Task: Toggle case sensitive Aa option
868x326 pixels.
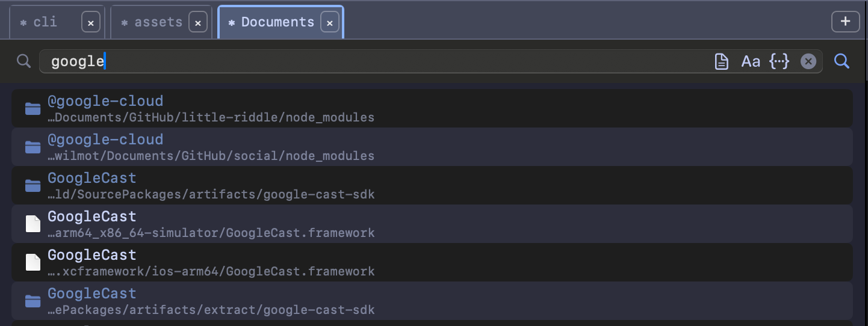Action: 751,61
